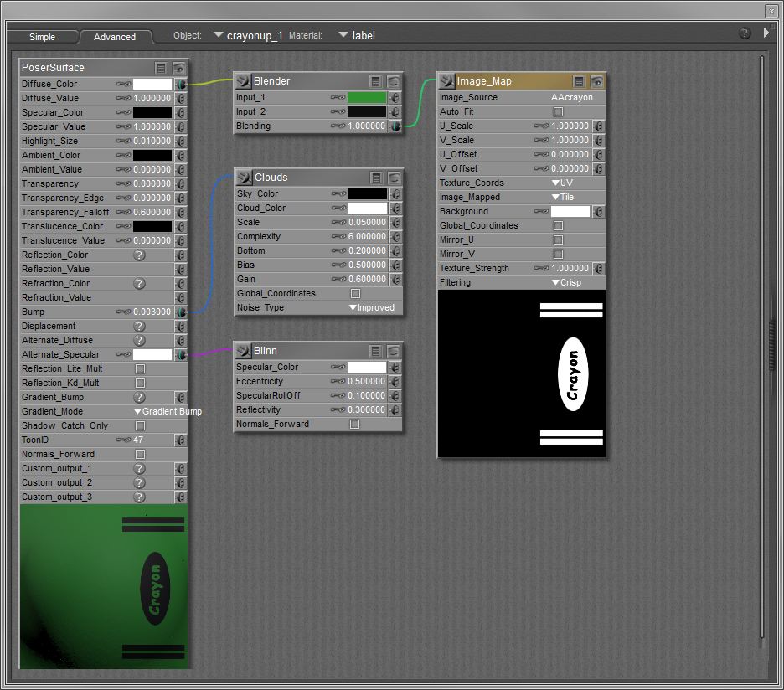The width and height of the screenshot is (784, 690).
Task: Click the Blinn node preview toggle icon
Action: point(393,351)
